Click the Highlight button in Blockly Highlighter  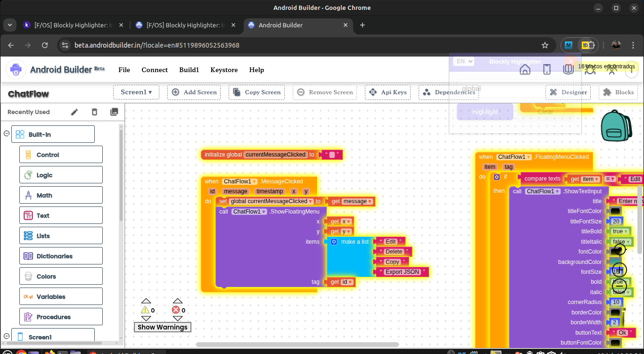point(485,112)
